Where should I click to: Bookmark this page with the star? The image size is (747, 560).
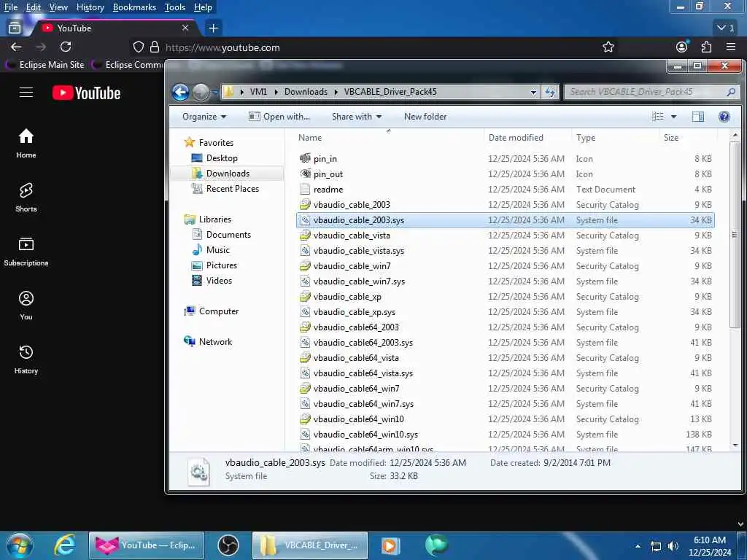pyautogui.click(x=608, y=47)
